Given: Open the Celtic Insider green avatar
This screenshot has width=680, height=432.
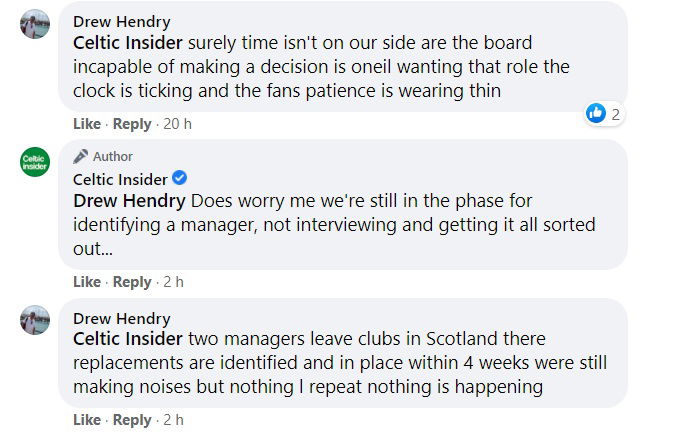Looking at the screenshot, I should [x=35, y=162].
